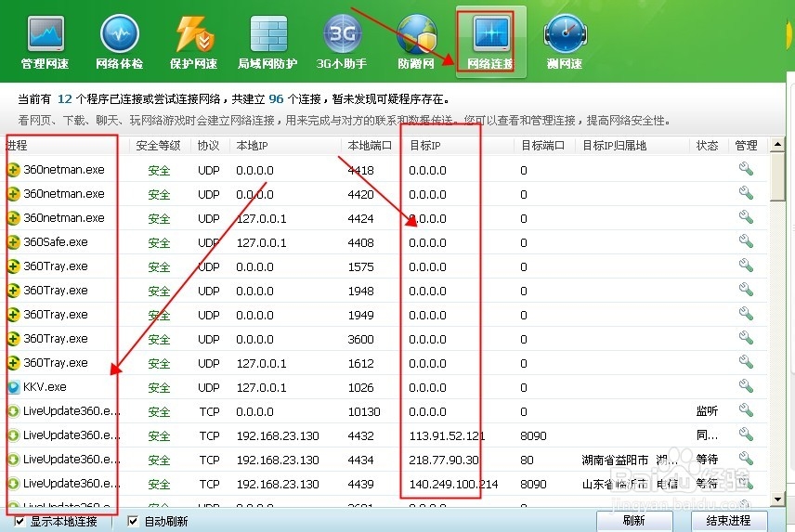
Task: Click the wrench icon for local port 4418
Action: pos(746,169)
